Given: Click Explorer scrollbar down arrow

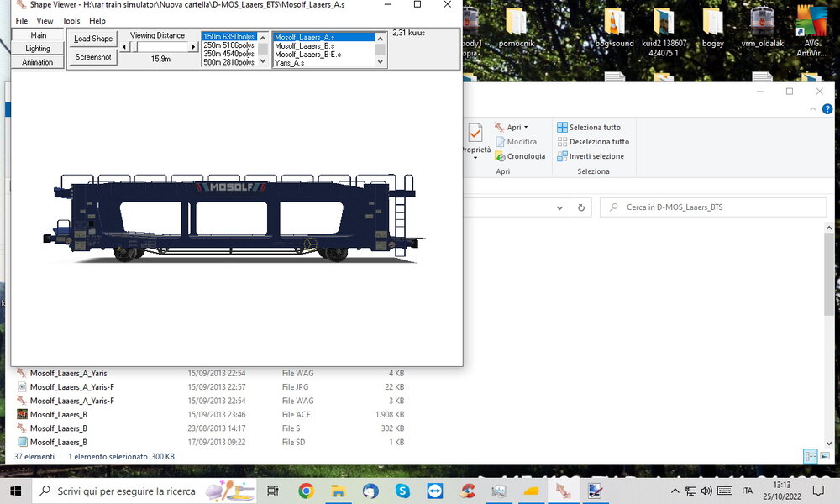Looking at the screenshot, I should pyautogui.click(x=829, y=444).
